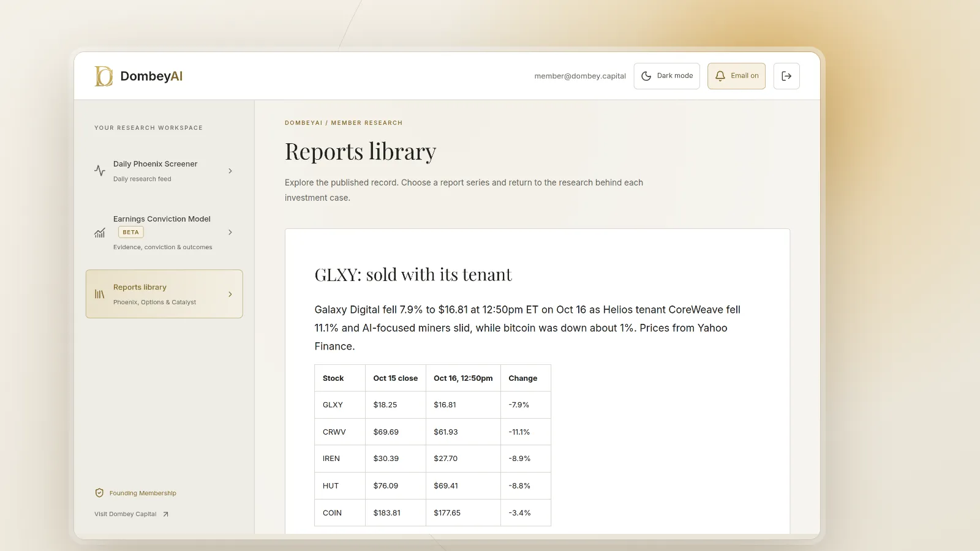The width and height of the screenshot is (980, 551).
Task: Click the DombeyAI brand name
Action: [x=151, y=76]
